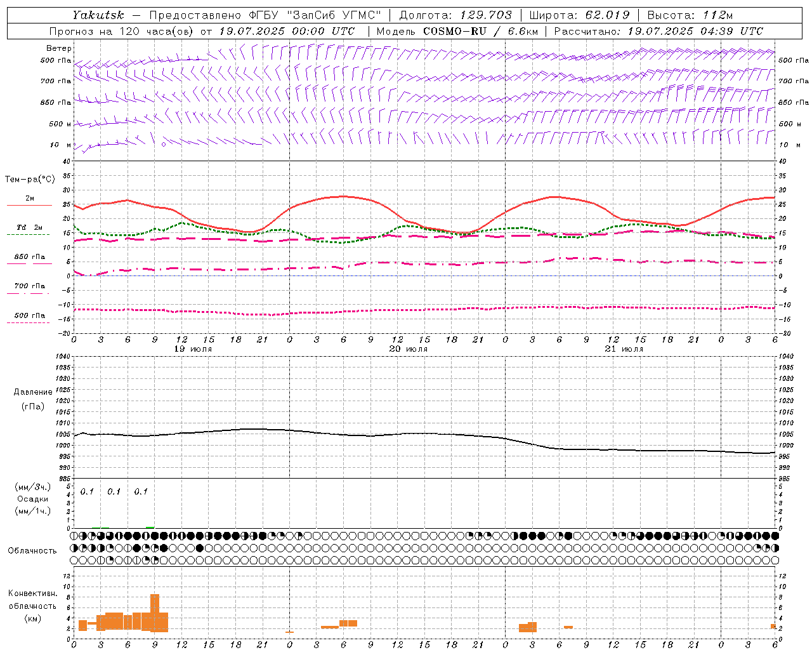Click the 'Облачность' cloud cover label

coord(32,550)
